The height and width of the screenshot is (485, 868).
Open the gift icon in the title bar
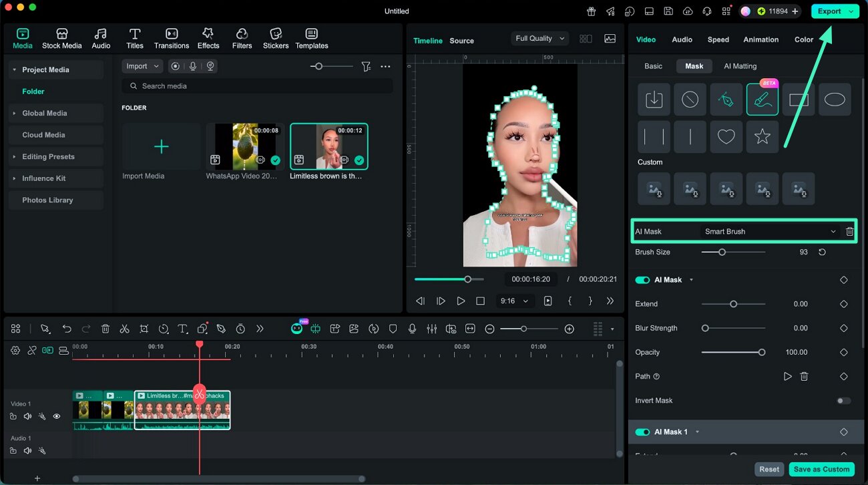tap(591, 11)
